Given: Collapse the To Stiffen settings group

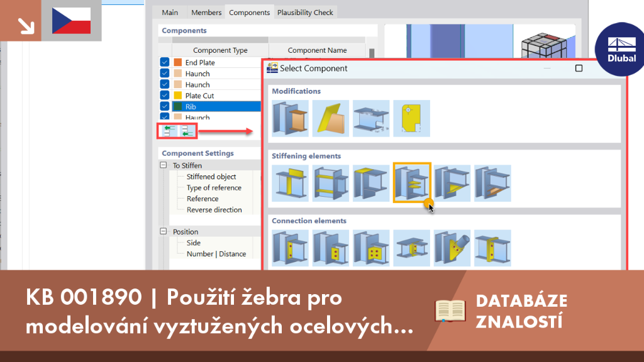Looking at the screenshot, I should click(x=164, y=165).
